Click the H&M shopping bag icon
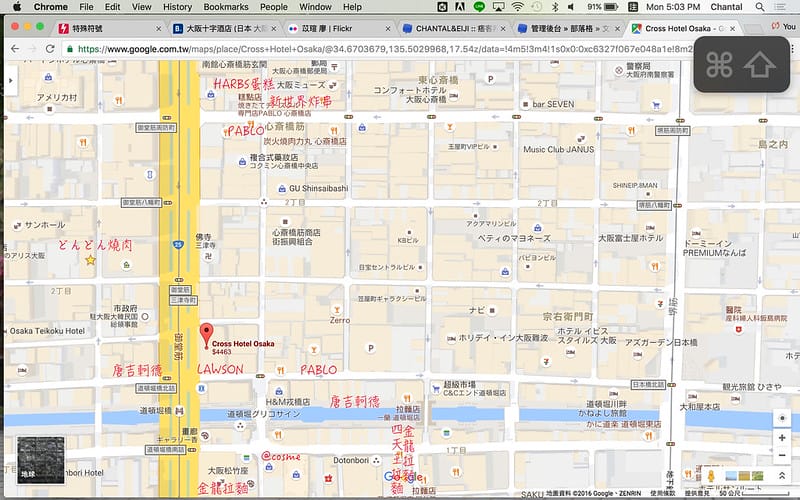This screenshot has width=800, height=500. coord(279,392)
